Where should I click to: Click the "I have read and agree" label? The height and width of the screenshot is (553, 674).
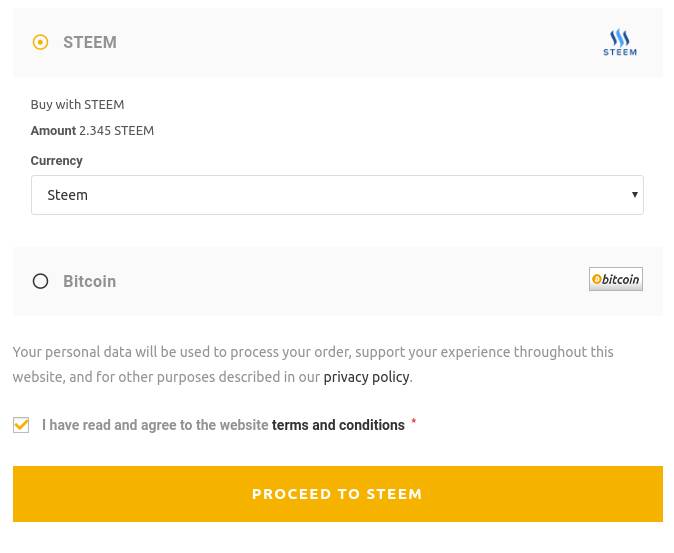[x=155, y=425]
